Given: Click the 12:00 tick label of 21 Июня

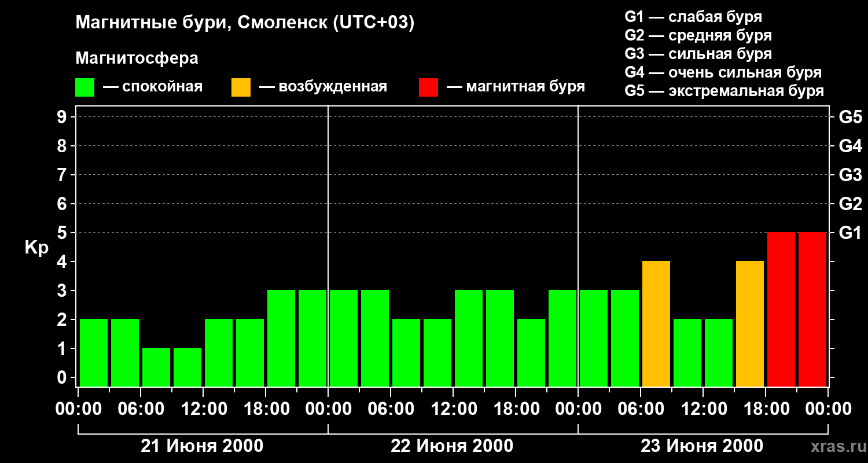Looking at the screenshot, I should [203, 409].
